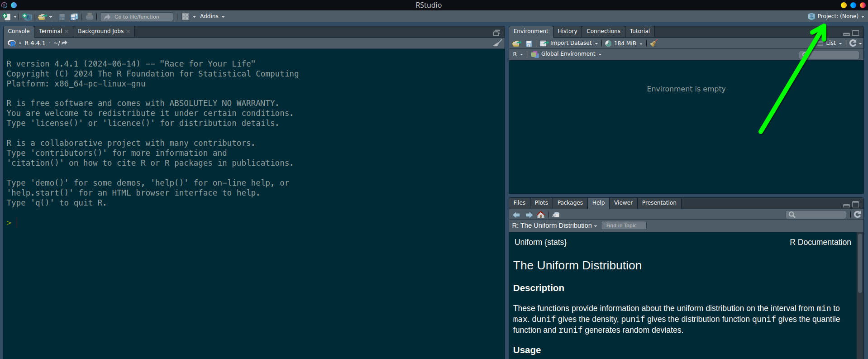Open the List view dropdown
868x359 pixels.
pyautogui.click(x=830, y=43)
